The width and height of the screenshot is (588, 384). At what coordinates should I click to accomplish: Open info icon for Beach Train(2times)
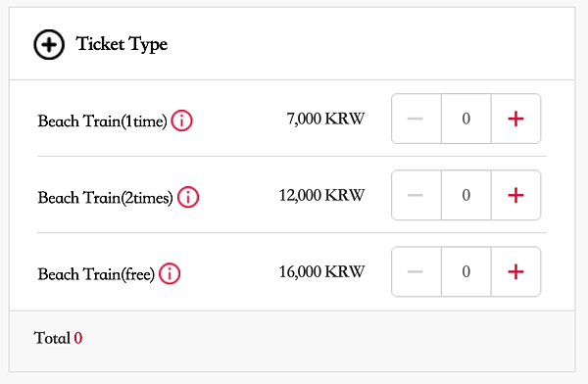point(188,197)
